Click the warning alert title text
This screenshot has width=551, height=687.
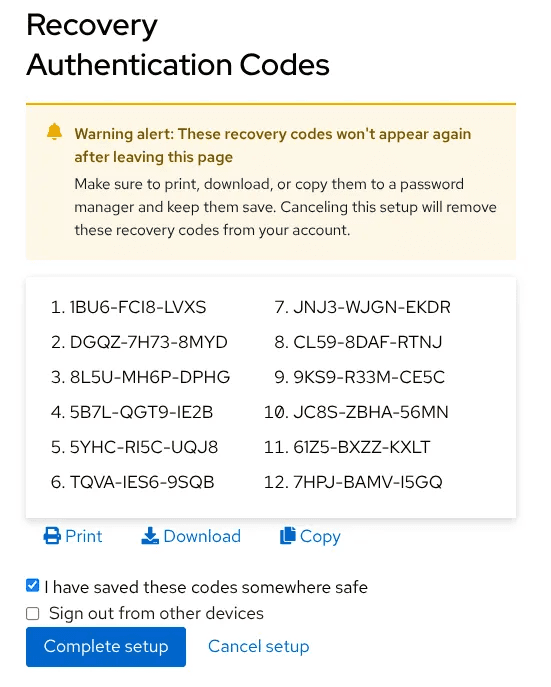[272, 145]
